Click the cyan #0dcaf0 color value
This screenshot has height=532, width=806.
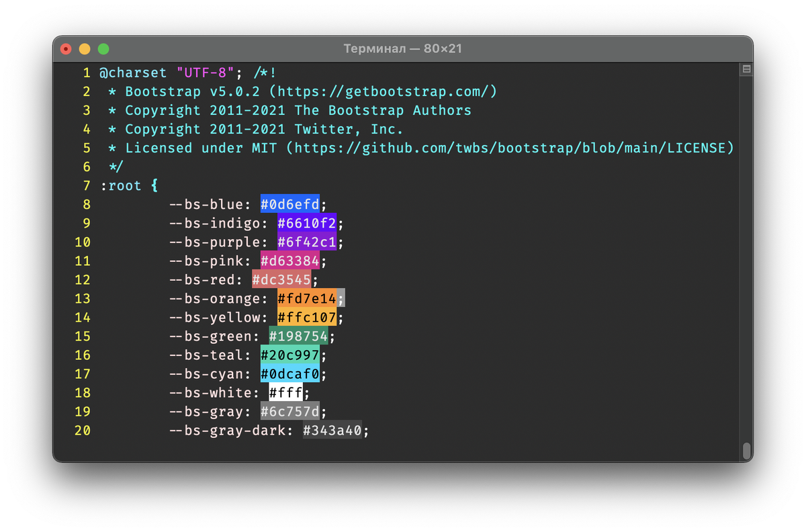pos(290,373)
